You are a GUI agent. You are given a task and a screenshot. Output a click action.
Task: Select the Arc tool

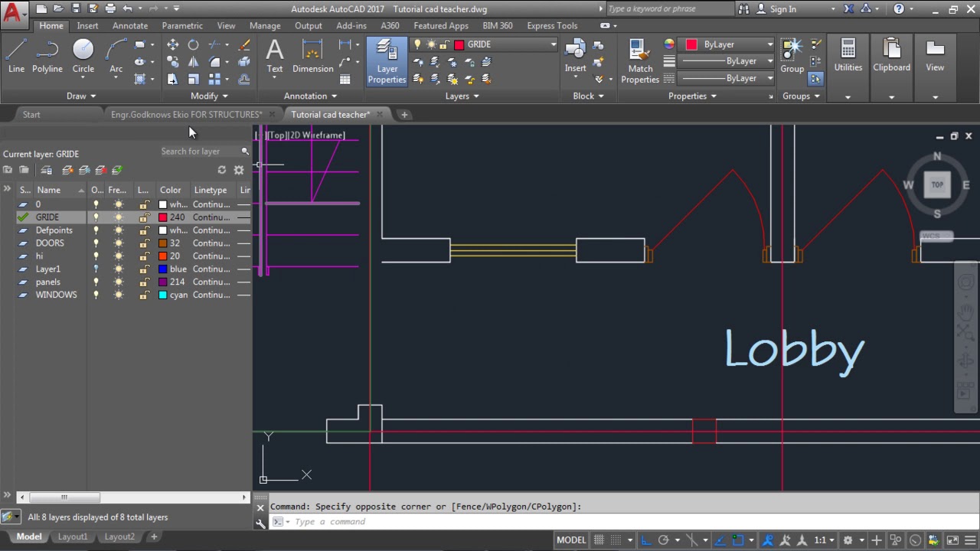(116, 56)
